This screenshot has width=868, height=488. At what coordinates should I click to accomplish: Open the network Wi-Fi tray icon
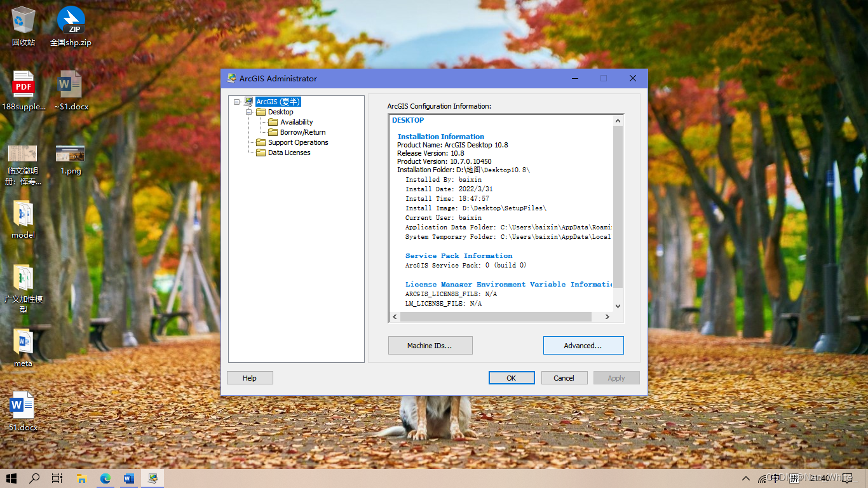click(762, 478)
